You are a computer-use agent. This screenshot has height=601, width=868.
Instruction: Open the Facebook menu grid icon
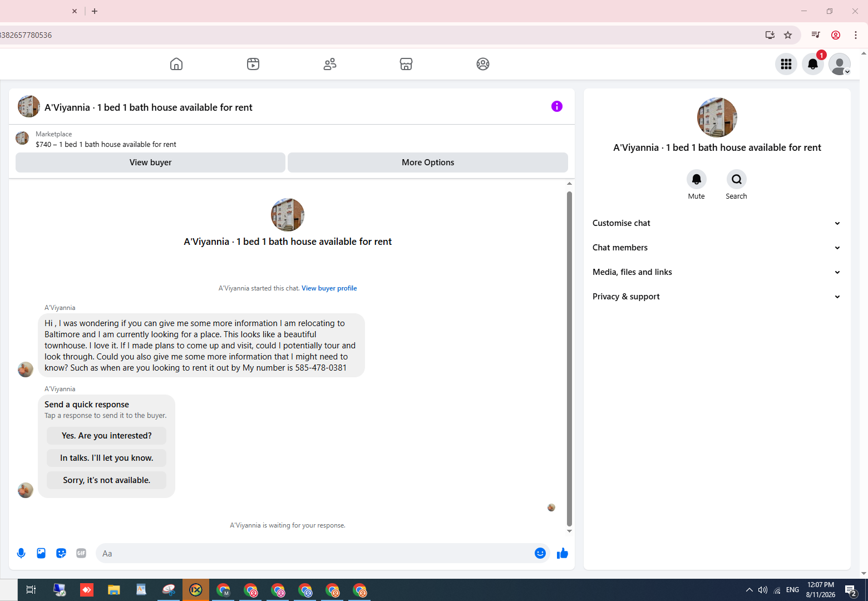click(x=786, y=64)
